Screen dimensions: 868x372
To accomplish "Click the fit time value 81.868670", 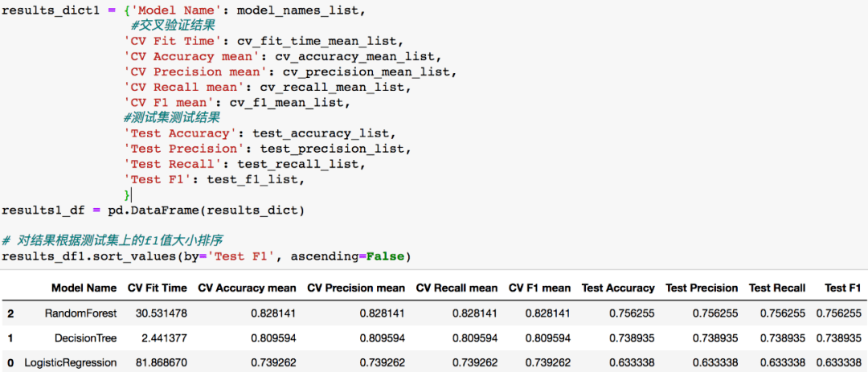I will (161, 362).
